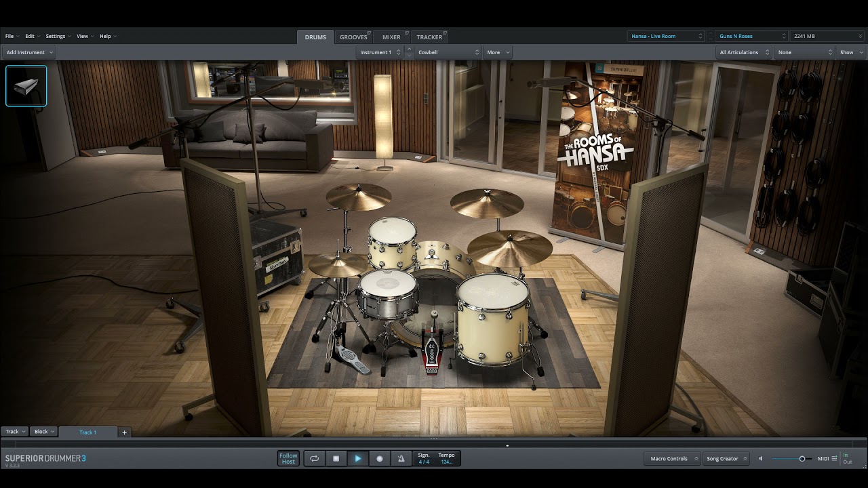The width and height of the screenshot is (868, 488).
Task: Add a new track with plus button
Action: (x=124, y=432)
